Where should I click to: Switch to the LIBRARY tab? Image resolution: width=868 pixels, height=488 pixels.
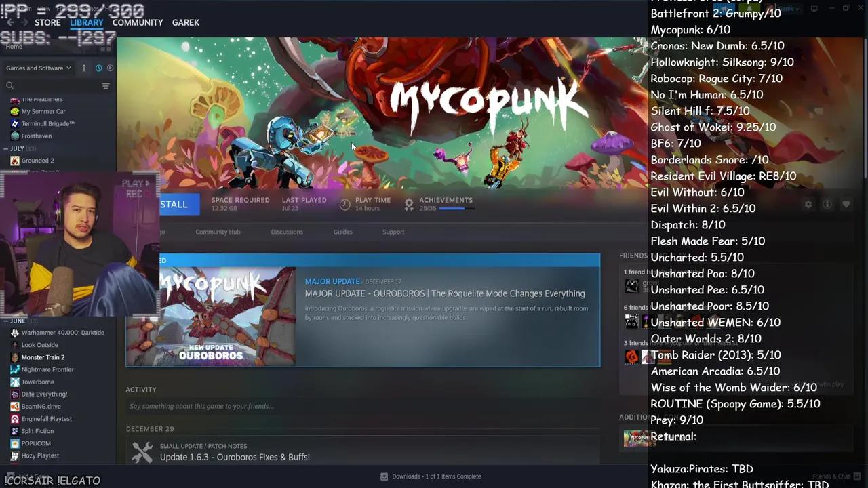[x=86, y=22]
